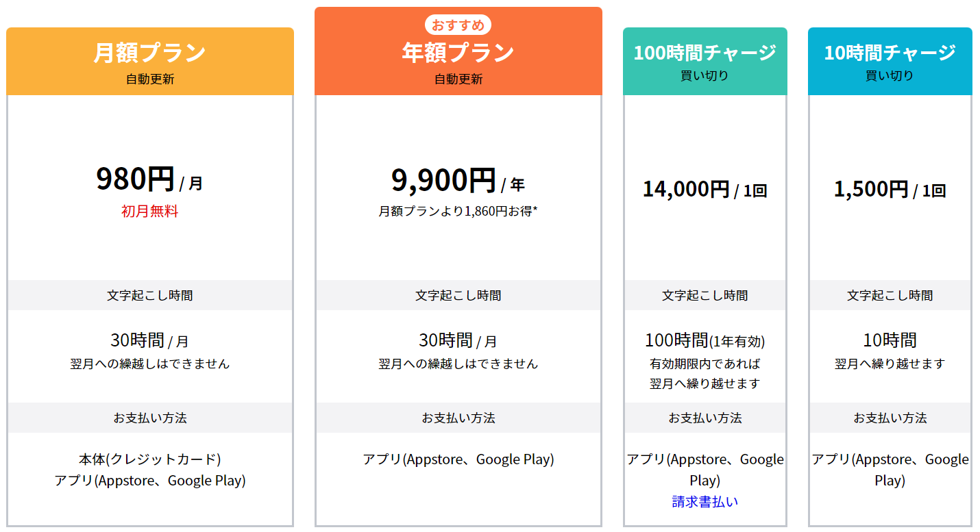Click 翌月へ繰り越せます under 10時間
Viewport: 980px width, 532px height.
tap(890, 364)
